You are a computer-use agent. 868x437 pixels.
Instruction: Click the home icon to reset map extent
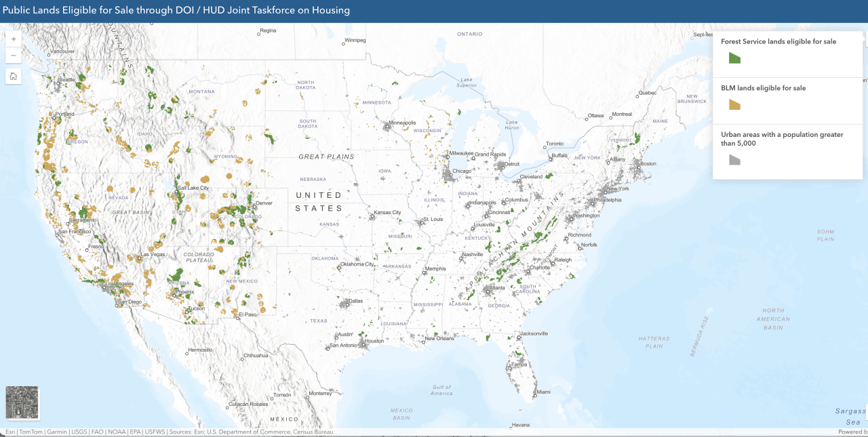click(13, 76)
